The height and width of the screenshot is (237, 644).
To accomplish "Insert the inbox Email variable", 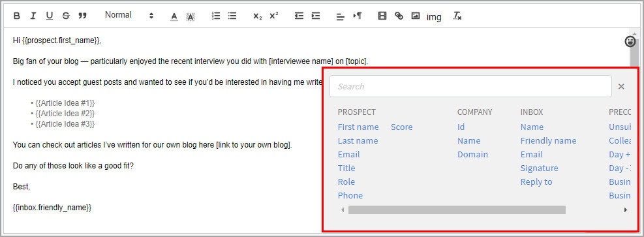I will click(532, 155).
